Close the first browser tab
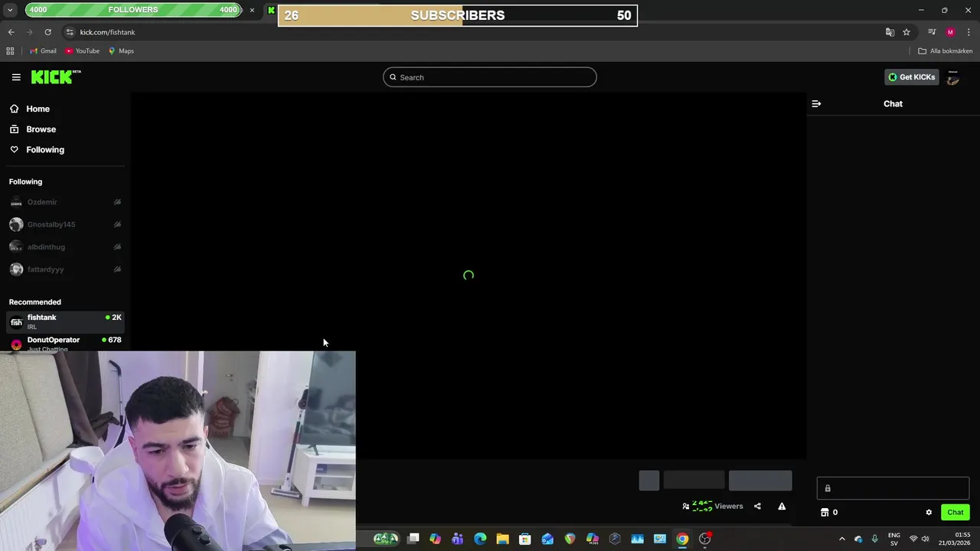Screen dimensions: 980x551 252,10
